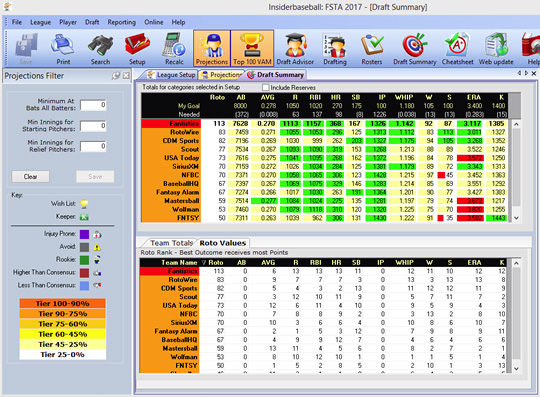Viewport: 540px width, 397px height.
Task: Open Projections toolbar icon
Action: [212, 48]
